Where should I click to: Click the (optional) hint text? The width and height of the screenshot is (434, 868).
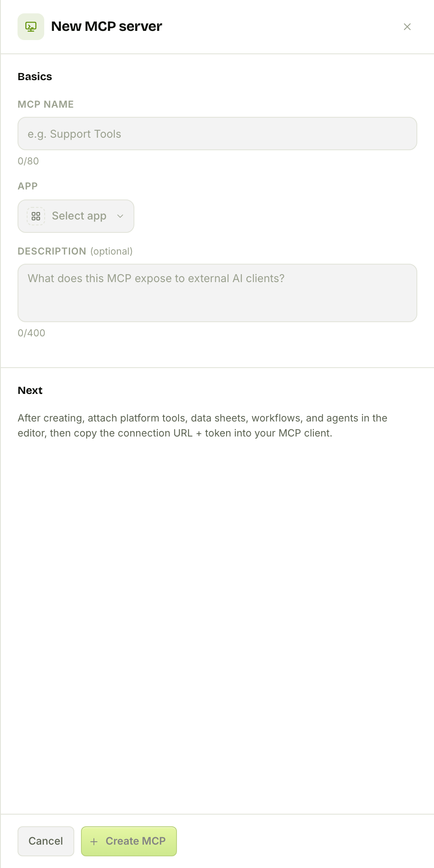111,251
